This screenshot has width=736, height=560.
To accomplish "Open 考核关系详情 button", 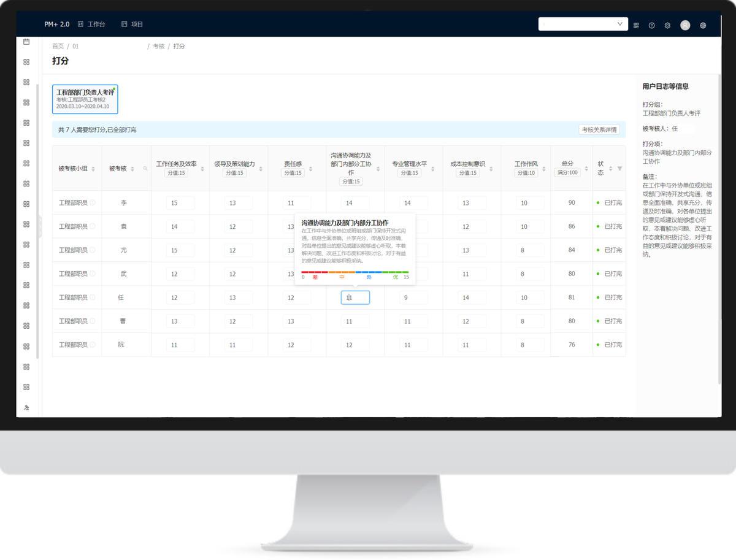I will click(599, 129).
